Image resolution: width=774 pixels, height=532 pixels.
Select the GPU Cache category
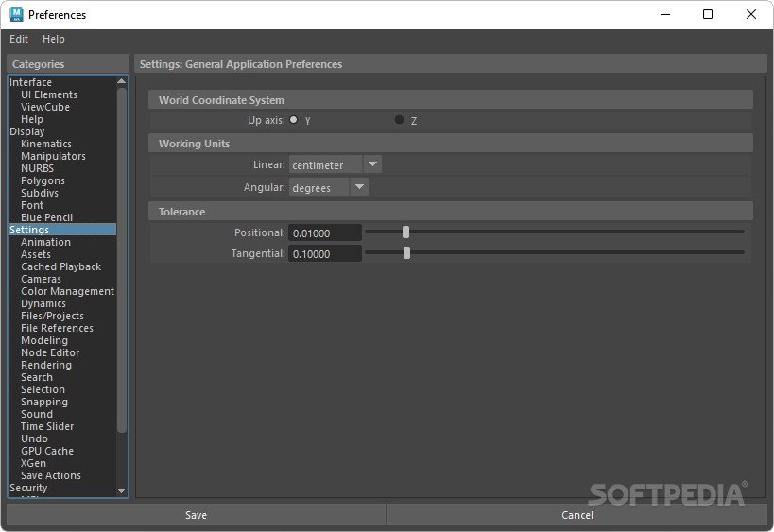(47, 451)
